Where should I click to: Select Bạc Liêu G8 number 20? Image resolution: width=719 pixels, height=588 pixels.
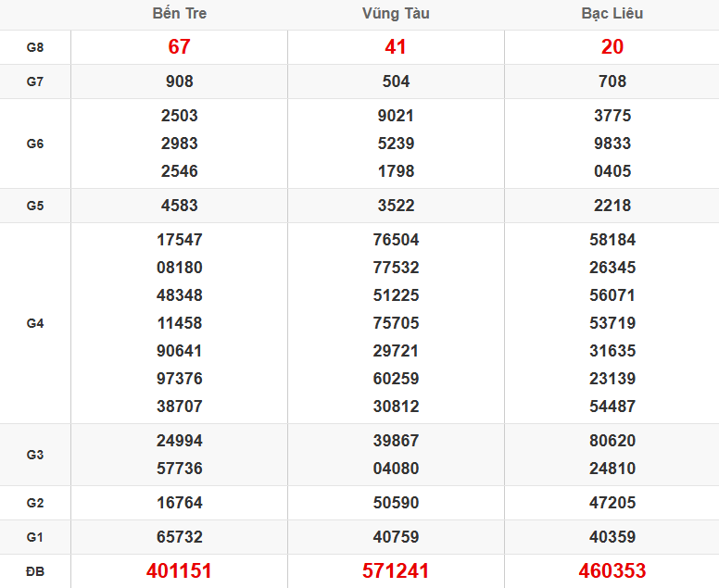(x=612, y=47)
